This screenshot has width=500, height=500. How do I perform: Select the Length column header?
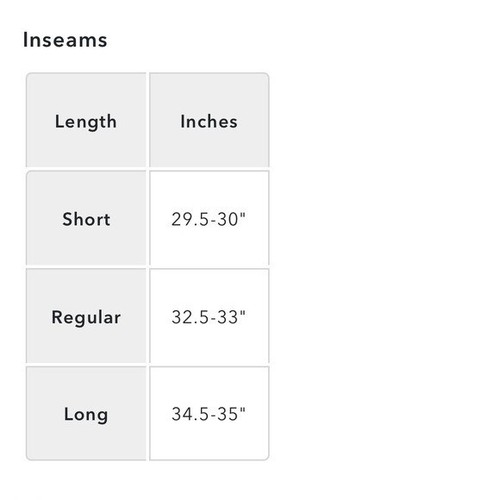pyautogui.click(x=86, y=120)
